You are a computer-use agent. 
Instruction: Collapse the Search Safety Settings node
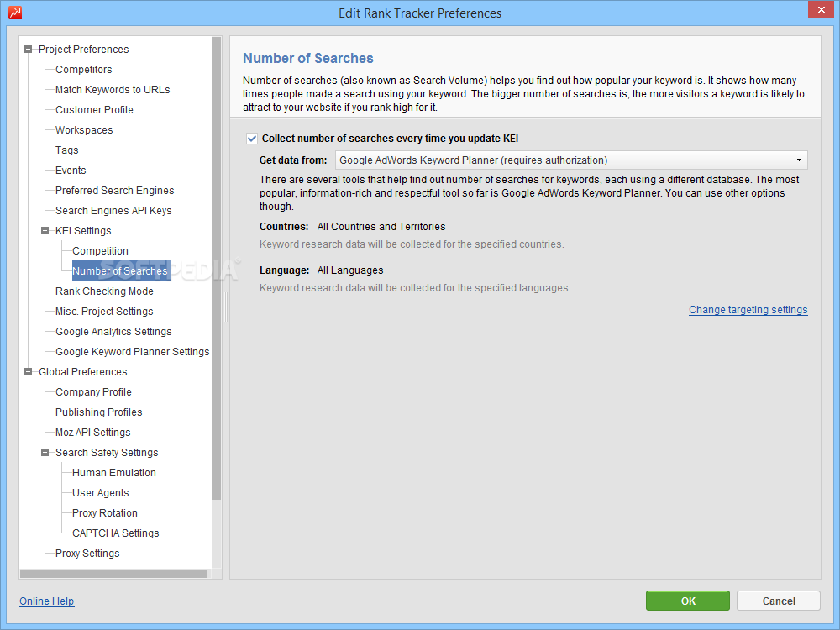coord(45,453)
